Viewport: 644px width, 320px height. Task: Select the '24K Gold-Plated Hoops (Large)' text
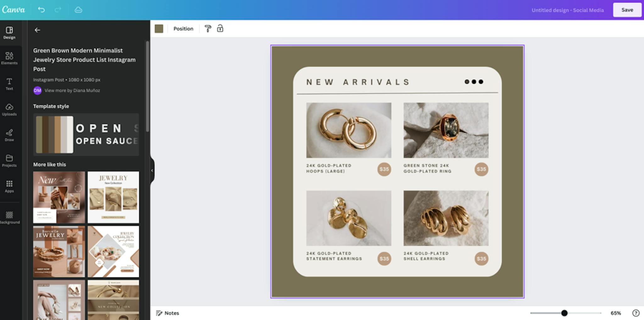[x=329, y=168]
